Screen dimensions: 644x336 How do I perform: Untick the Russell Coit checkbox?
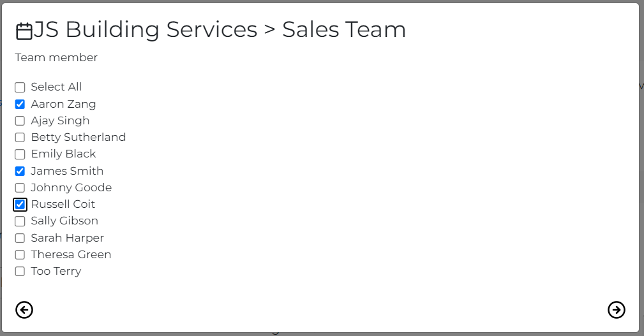tap(20, 205)
